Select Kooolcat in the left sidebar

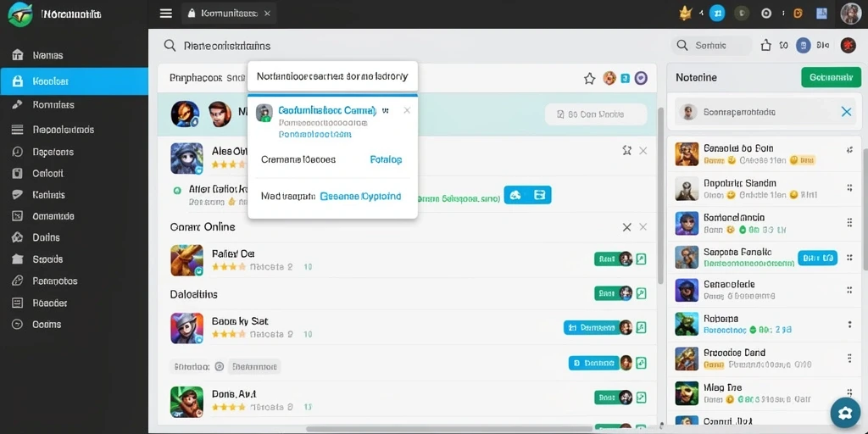[75, 81]
